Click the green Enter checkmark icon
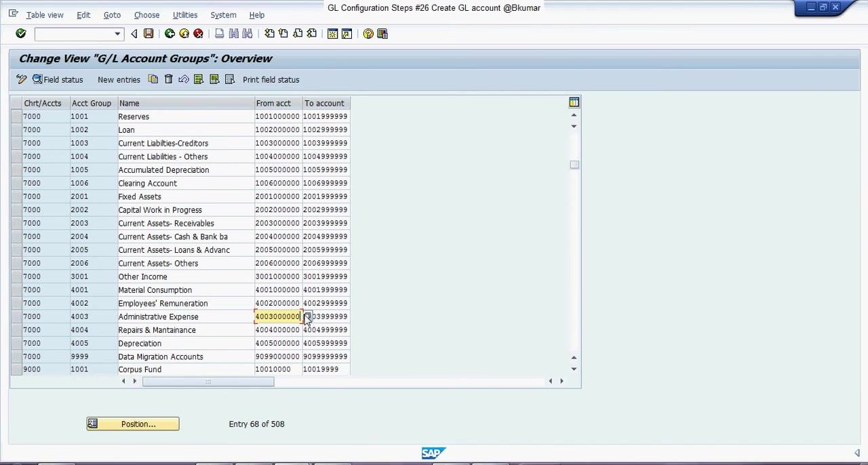Image resolution: width=868 pixels, height=465 pixels. pos(20,34)
